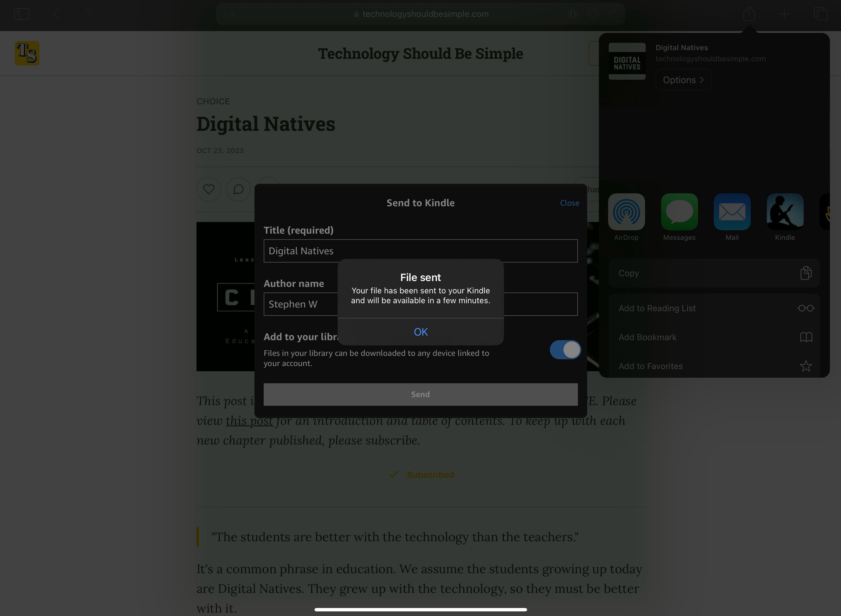The width and height of the screenshot is (841, 616).
Task: Select Copy in share sheet
Action: click(x=714, y=273)
